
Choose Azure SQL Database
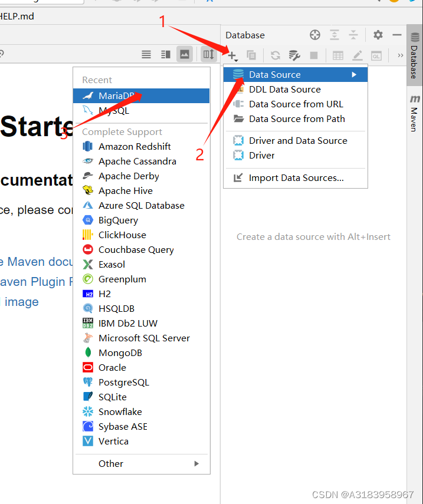(141, 206)
